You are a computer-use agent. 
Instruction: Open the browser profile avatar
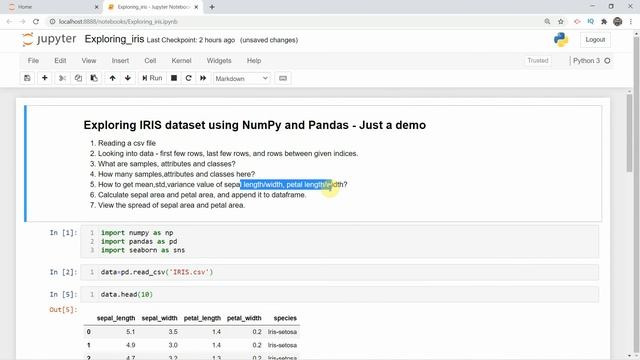pyautogui.click(x=618, y=22)
